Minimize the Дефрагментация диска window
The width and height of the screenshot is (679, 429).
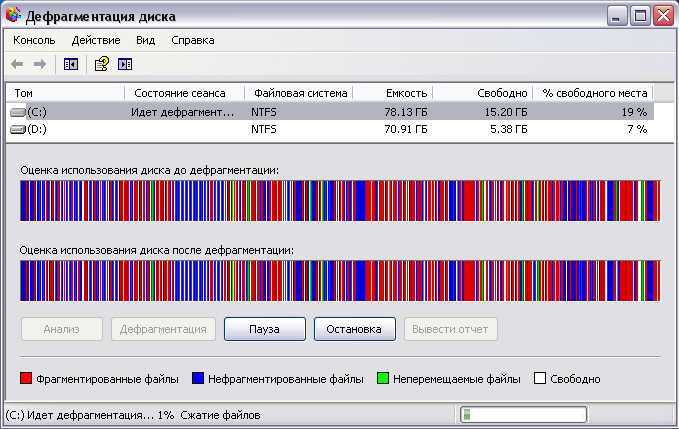pos(617,16)
